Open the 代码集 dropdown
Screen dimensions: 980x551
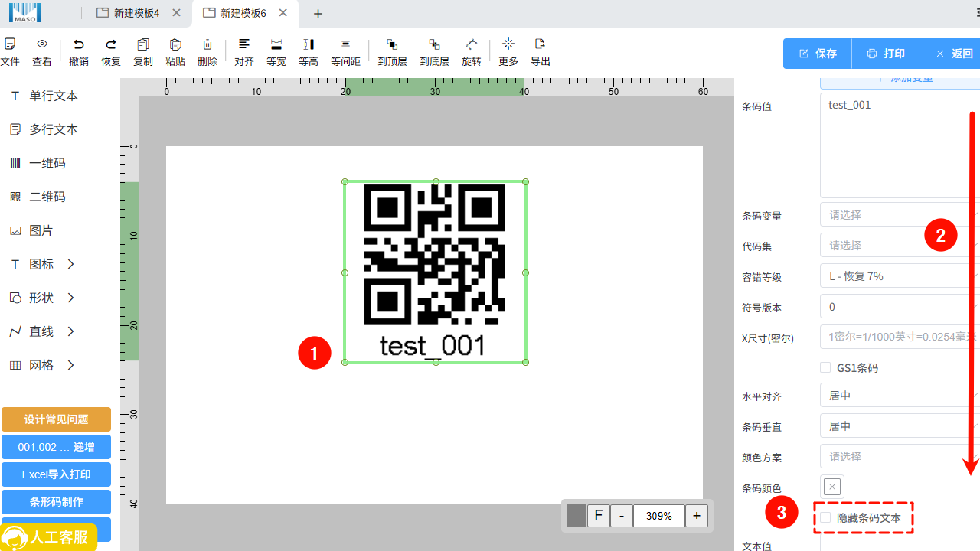pos(900,246)
